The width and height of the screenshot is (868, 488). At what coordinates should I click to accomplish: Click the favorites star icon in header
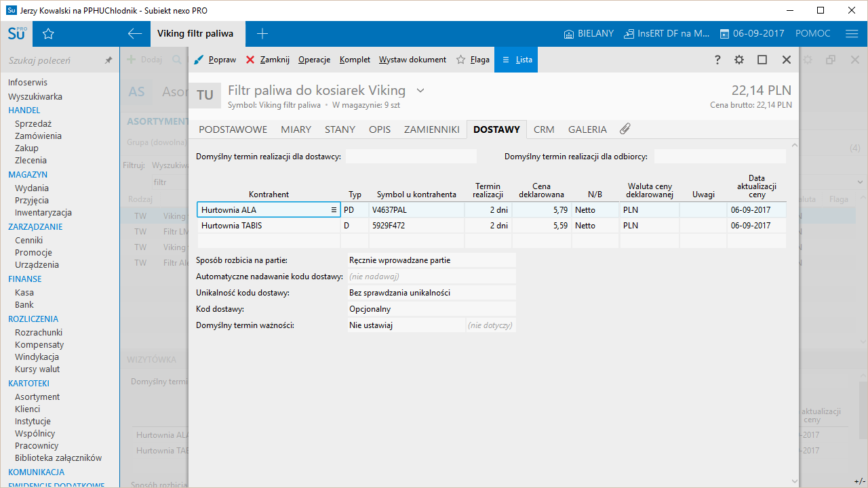(48, 34)
